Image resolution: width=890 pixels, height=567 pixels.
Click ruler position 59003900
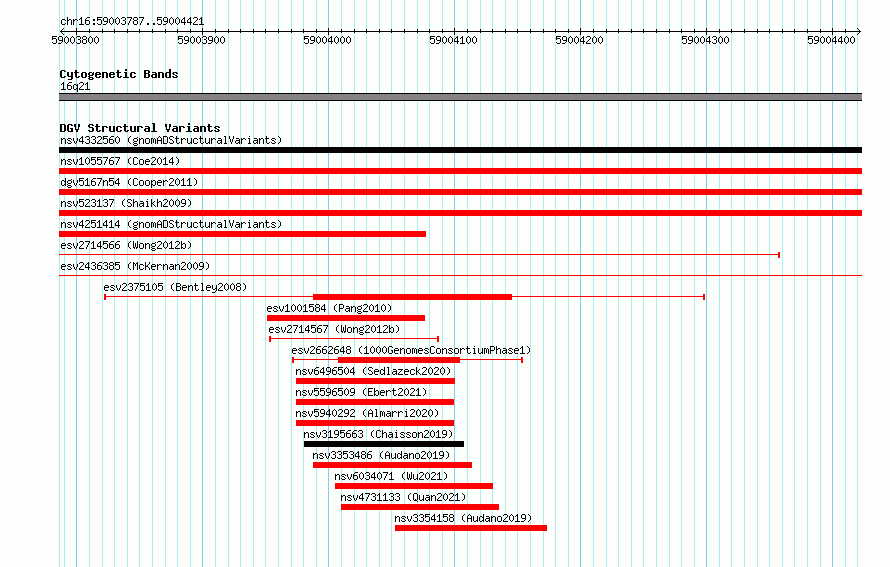[201, 40]
